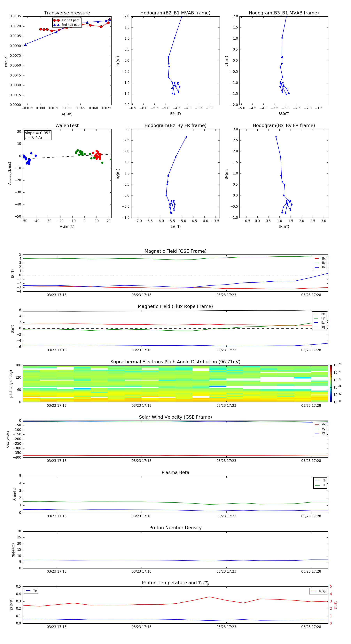
Task: Click '03/23 17:28' tick under Proton Number Density panel
Action: coord(311,571)
